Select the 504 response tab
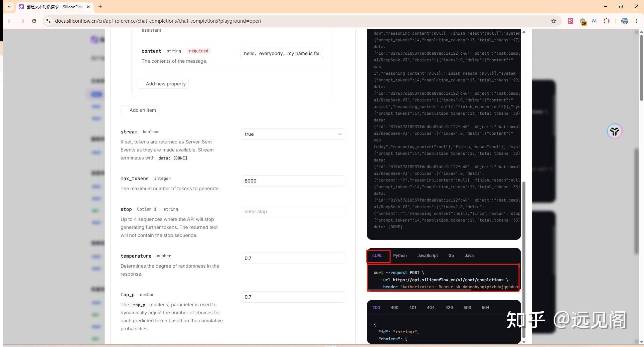 click(485, 308)
